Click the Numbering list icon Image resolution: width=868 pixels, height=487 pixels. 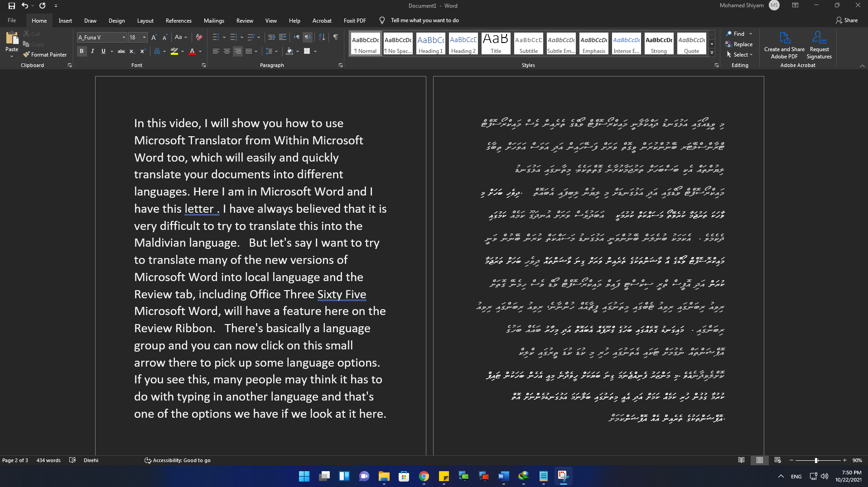click(233, 38)
